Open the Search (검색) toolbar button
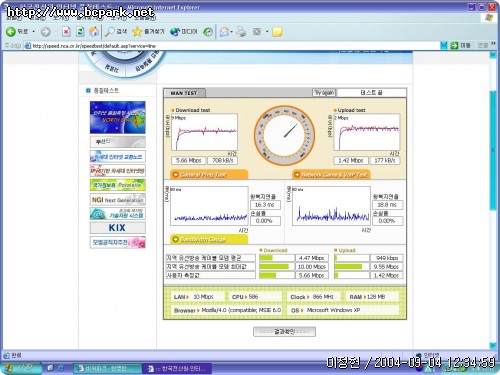This screenshot has width=500, height=375. [x=116, y=32]
